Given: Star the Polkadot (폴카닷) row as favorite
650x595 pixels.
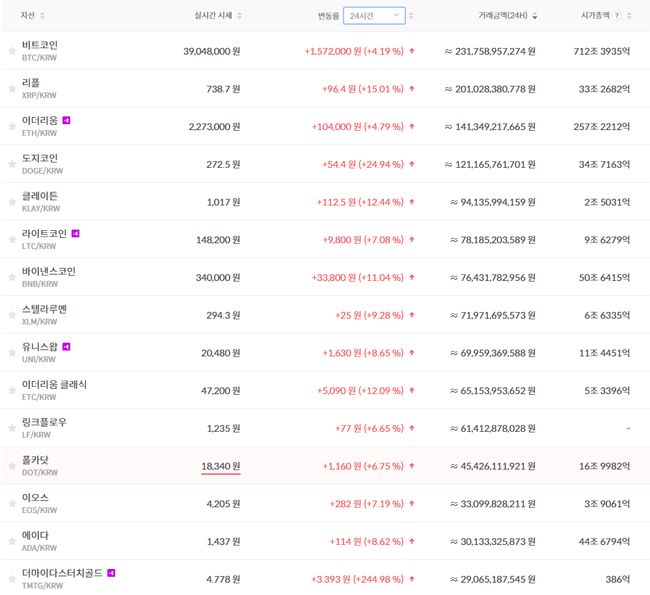Looking at the screenshot, I should (x=12, y=466).
